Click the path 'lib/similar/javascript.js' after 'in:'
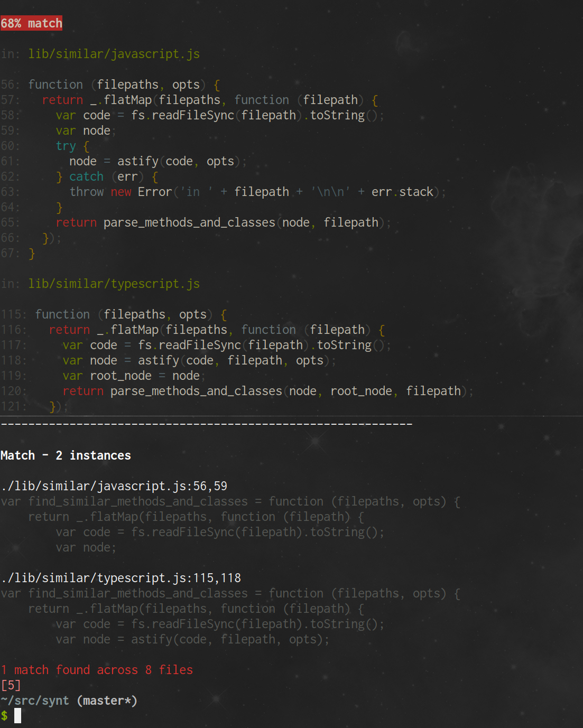The height and width of the screenshot is (728, 583). (114, 54)
